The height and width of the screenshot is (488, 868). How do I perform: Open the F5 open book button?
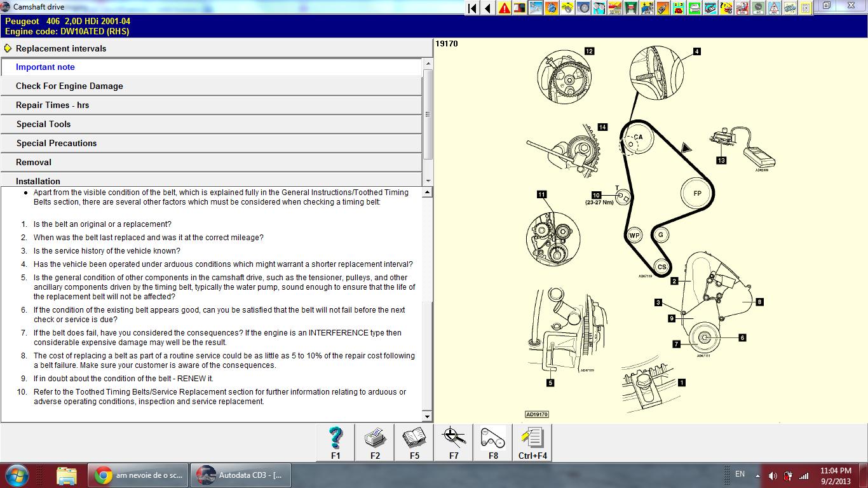tap(414, 442)
